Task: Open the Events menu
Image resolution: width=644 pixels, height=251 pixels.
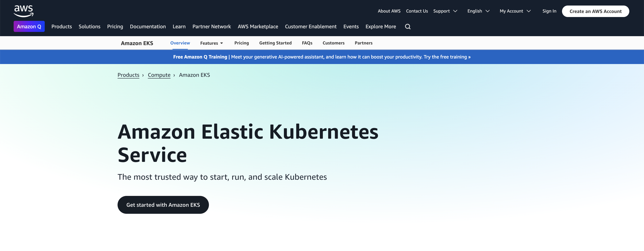Action: [351, 26]
